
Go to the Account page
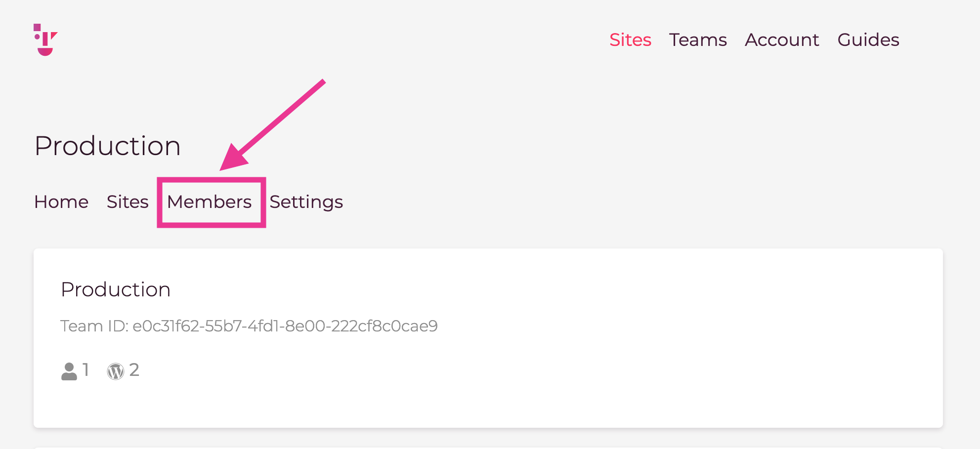[x=782, y=40]
